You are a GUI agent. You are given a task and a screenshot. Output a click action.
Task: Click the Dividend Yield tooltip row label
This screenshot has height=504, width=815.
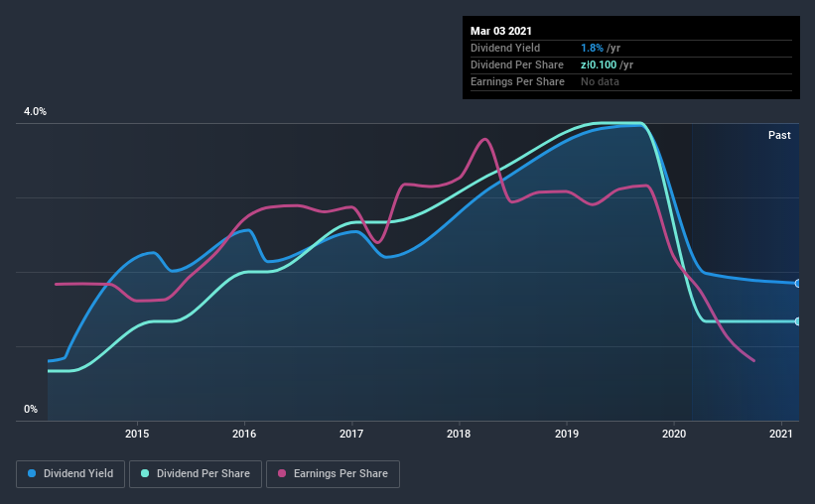(x=505, y=48)
